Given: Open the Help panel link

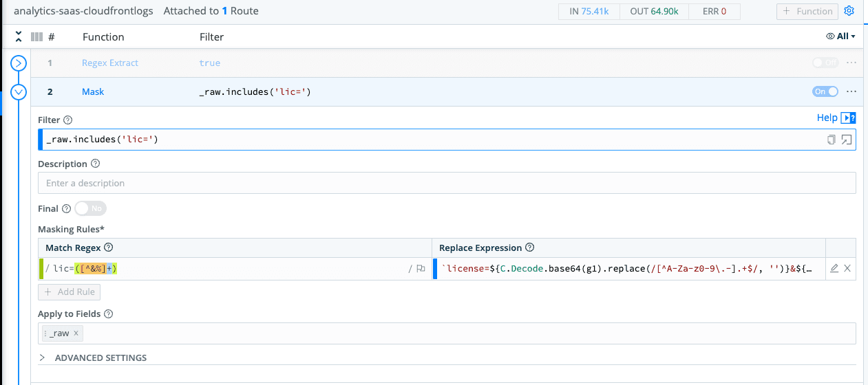Looking at the screenshot, I should [x=836, y=118].
